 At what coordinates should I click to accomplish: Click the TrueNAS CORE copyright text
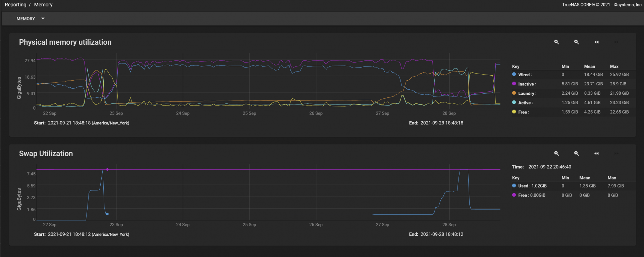coord(602,5)
